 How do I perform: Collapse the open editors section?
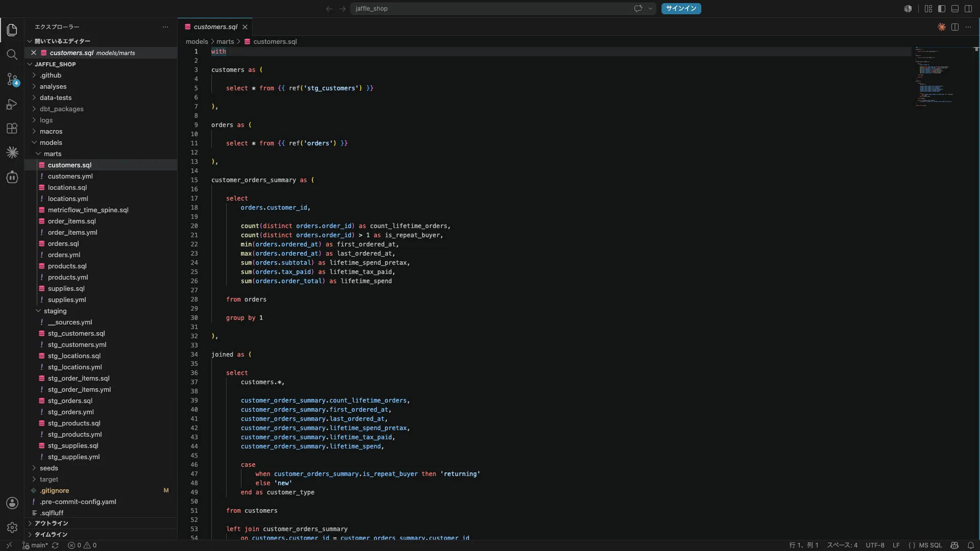tap(30, 41)
